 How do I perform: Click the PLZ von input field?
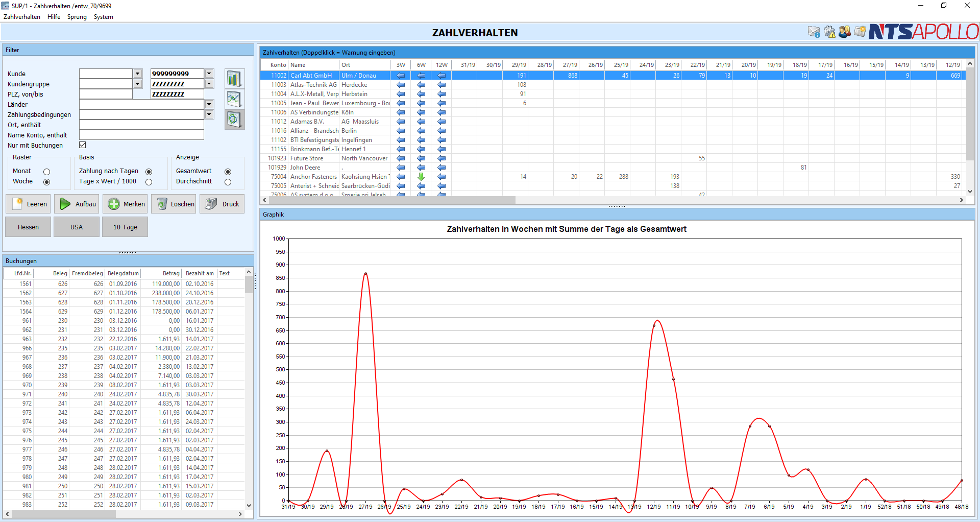106,94
